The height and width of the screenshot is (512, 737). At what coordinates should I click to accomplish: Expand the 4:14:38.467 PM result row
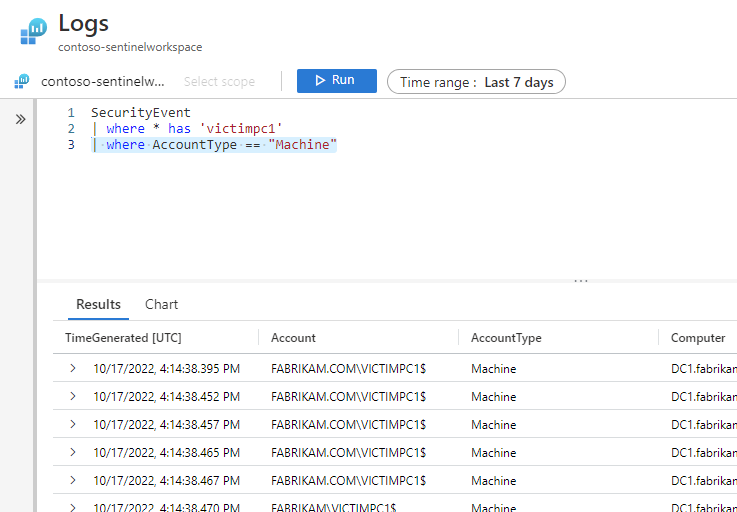(x=73, y=481)
